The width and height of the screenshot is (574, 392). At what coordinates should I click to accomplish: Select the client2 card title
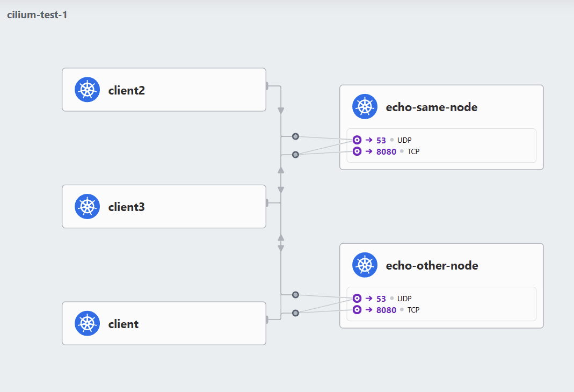127,90
